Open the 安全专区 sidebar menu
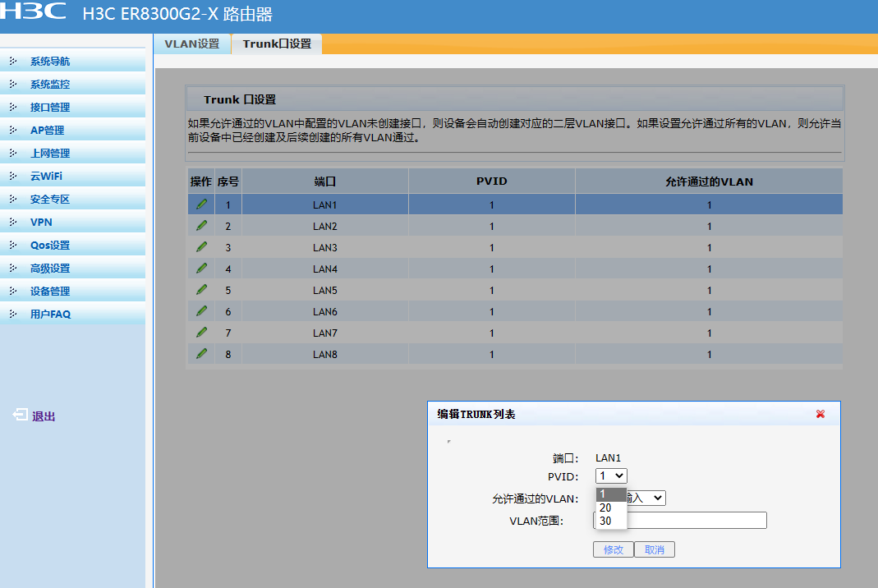878x588 pixels. coord(73,198)
